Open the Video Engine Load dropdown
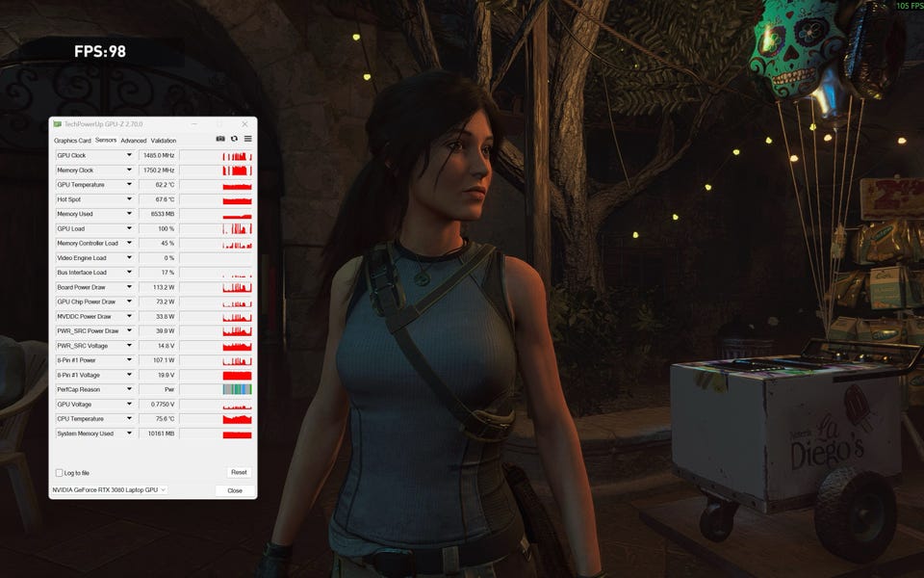Image resolution: width=924 pixels, height=578 pixels. pos(129,258)
